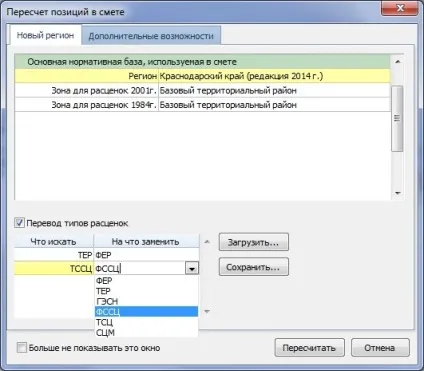Select the Зона для расценок 2001г. row label

pyautogui.click(x=87, y=90)
